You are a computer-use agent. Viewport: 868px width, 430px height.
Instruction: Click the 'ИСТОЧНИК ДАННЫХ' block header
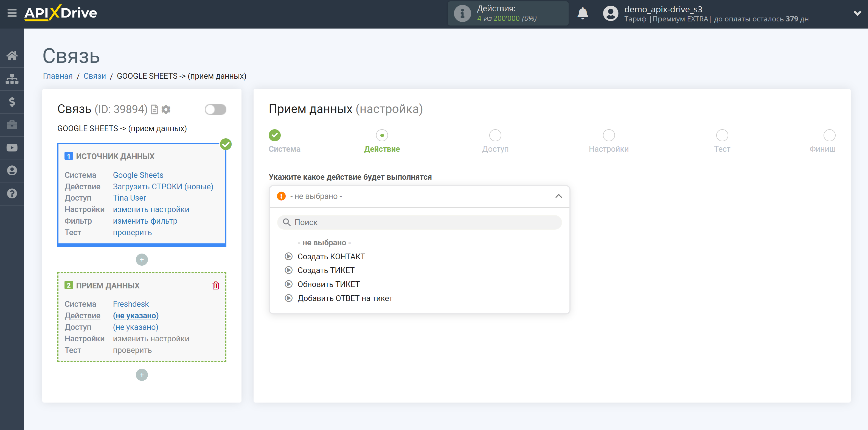[115, 156]
